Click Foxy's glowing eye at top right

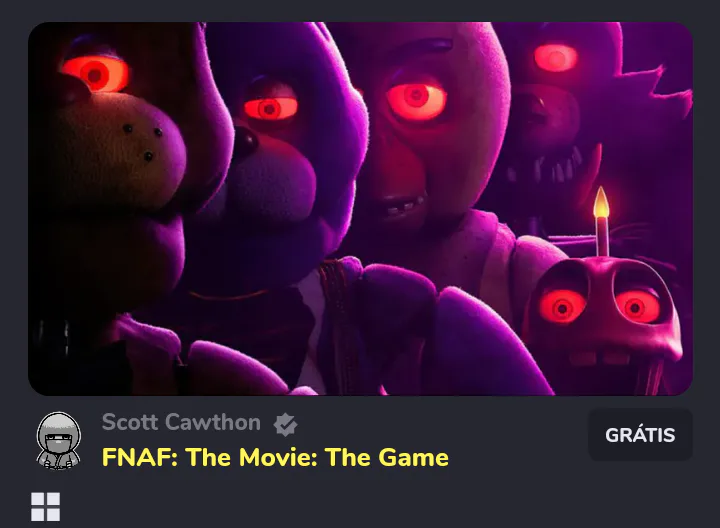(556, 58)
